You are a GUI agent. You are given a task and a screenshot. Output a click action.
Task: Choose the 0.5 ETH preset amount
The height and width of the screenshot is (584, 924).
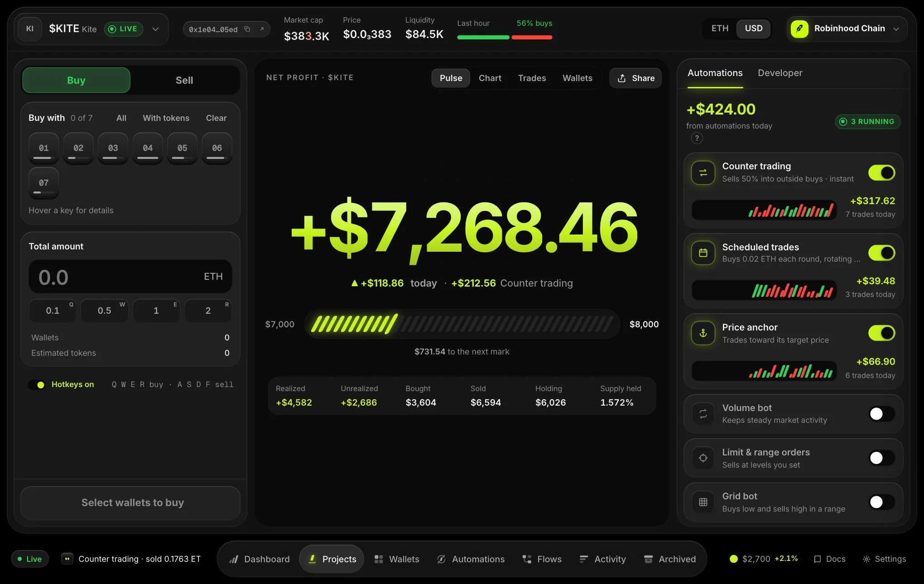point(104,310)
